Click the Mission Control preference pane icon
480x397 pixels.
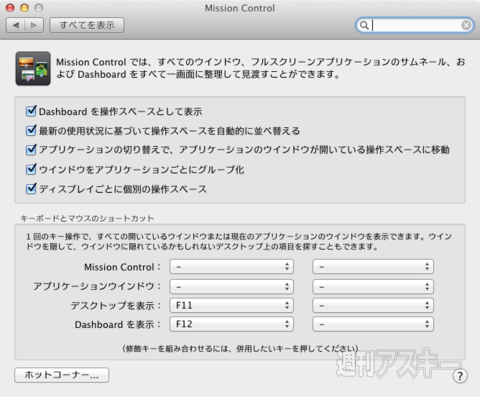click(33, 68)
